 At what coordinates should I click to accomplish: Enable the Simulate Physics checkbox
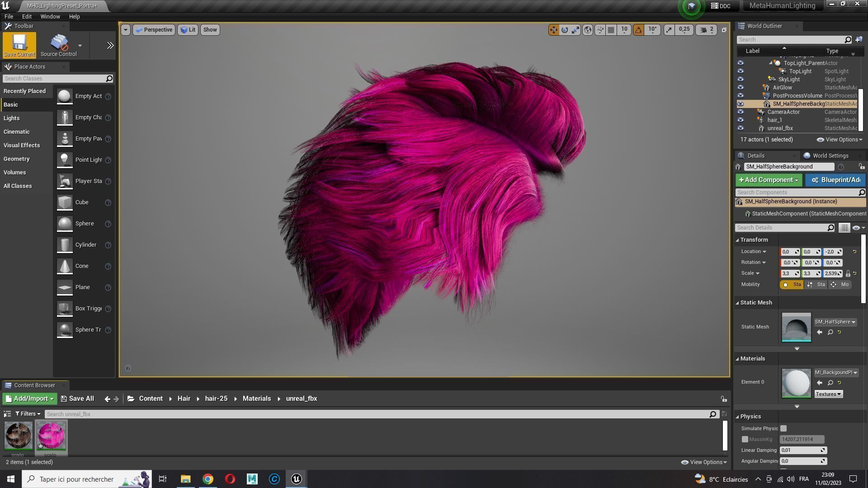click(x=783, y=428)
